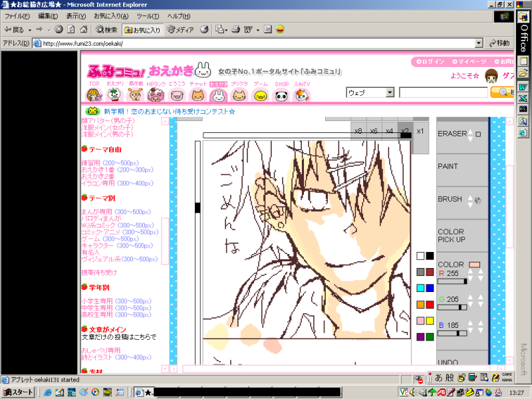Pick the yellow palette swatch
This screenshot has width=532, height=399.
coord(430,321)
